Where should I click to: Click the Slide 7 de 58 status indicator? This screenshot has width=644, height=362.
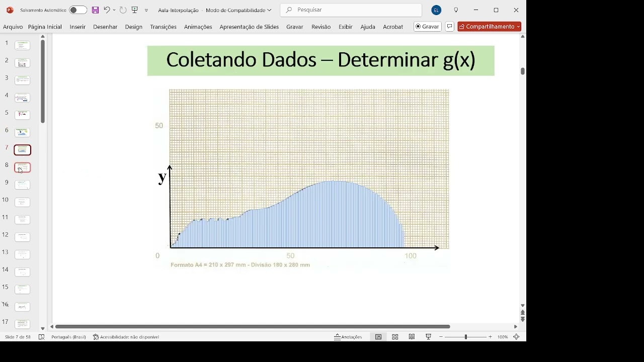(19, 337)
